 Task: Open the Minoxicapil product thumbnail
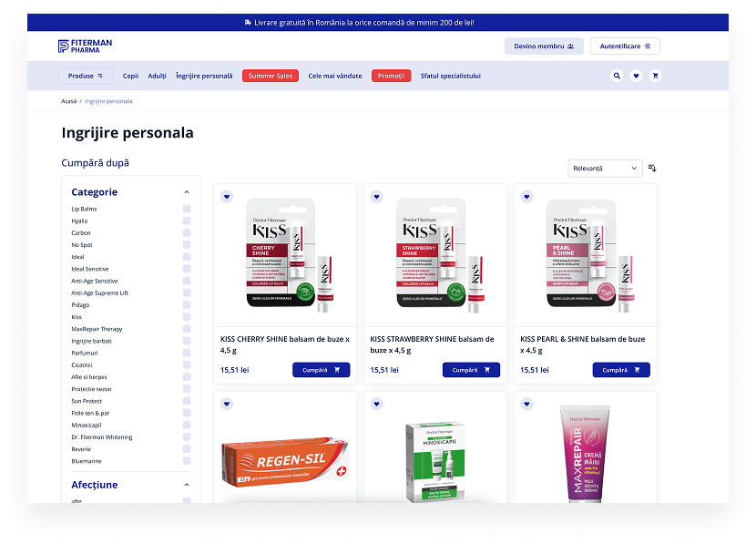435,460
